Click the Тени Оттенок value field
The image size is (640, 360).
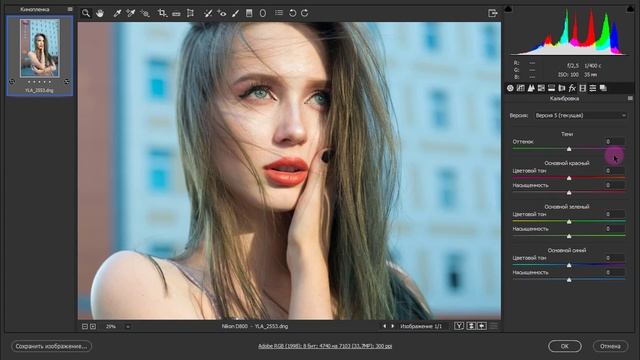point(614,142)
